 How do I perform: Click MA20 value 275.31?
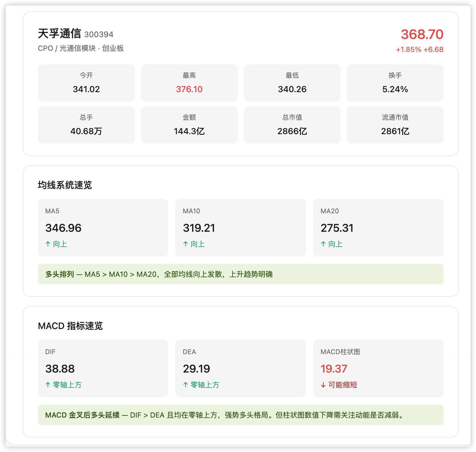pos(337,228)
